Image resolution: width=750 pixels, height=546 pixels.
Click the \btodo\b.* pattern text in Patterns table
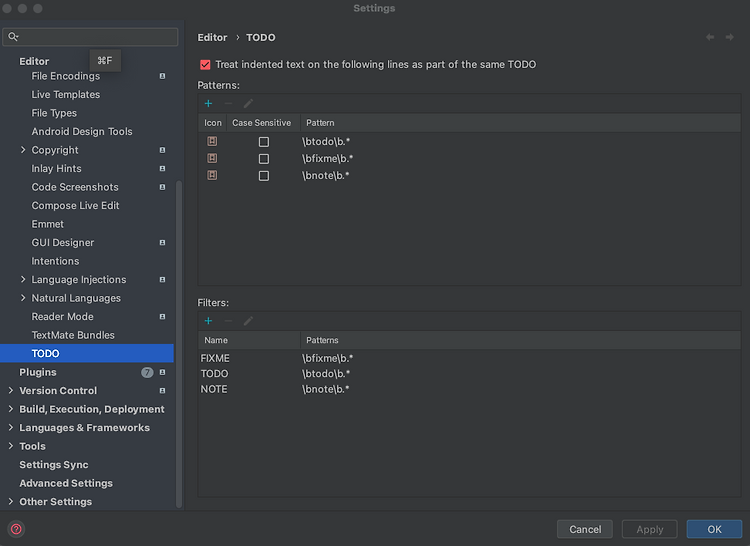[326, 142]
